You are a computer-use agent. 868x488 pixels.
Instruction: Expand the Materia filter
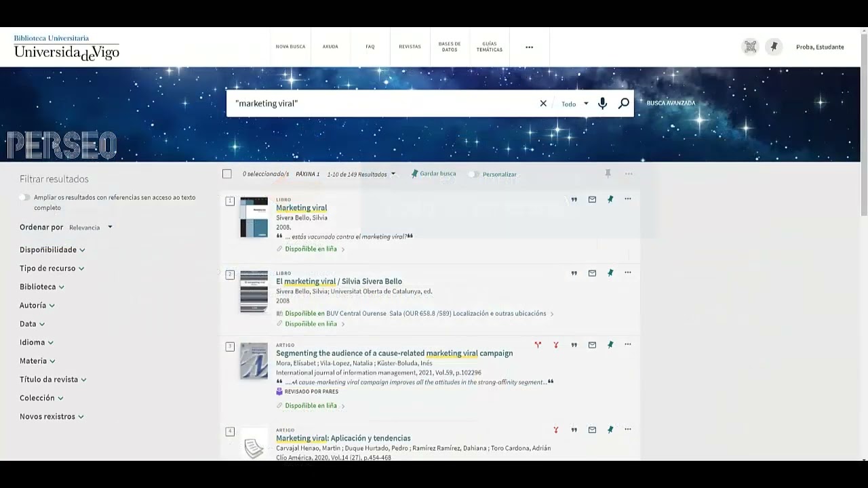tap(37, 361)
